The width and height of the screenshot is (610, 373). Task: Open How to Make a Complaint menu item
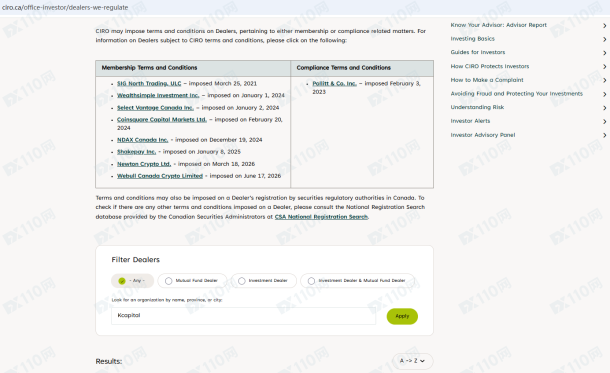click(487, 80)
